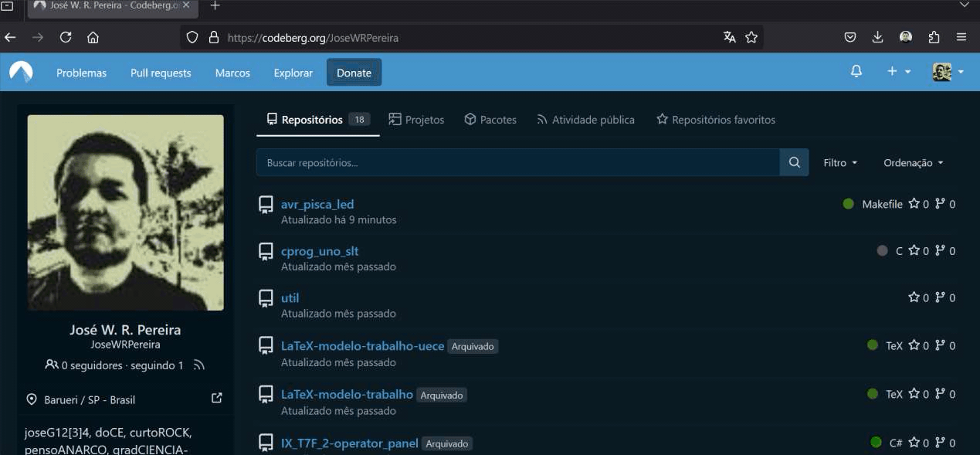Image resolution: width=980 pixels, height=455 pixels.
Task: Open the LaTeX-modelo-trabalho-uece repository link
Action: 362,345
